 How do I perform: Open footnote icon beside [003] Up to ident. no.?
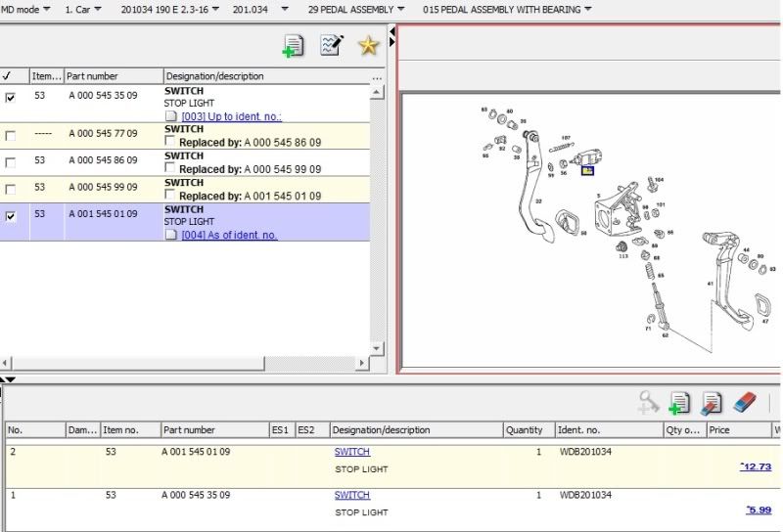coord(170,116)
